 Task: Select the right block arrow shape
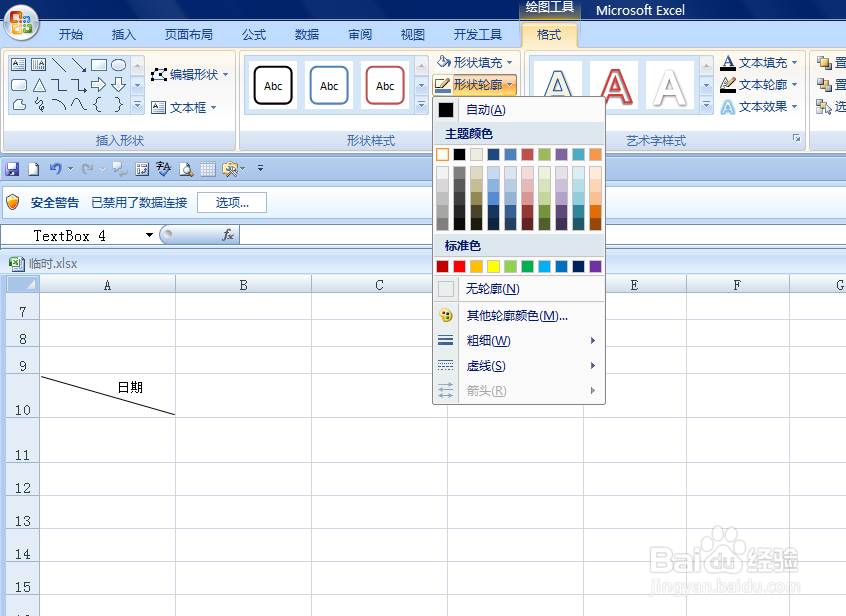click(x=98, y=85)
